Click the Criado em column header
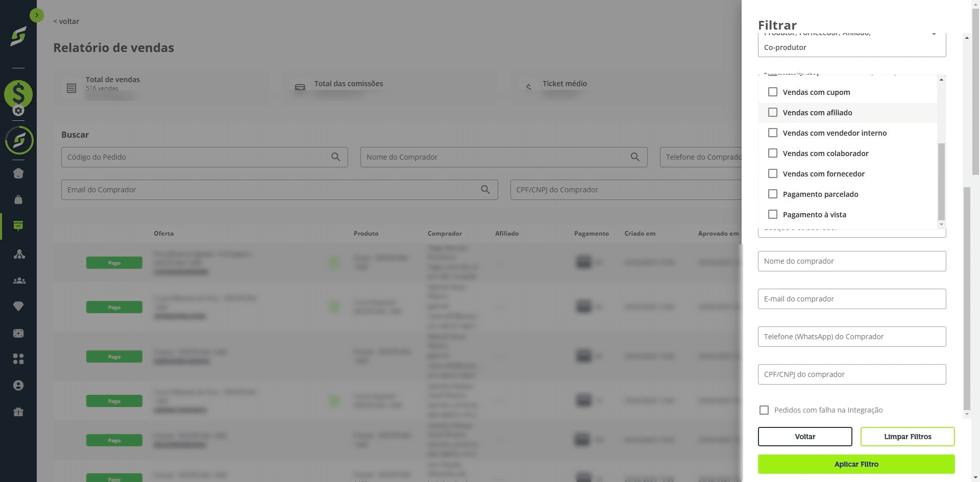 tap(640, 234)
